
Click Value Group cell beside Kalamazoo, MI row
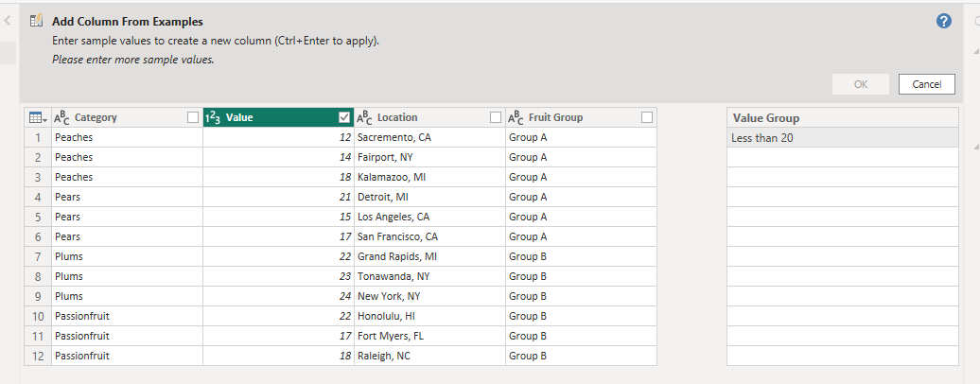[x=843, y=177]
